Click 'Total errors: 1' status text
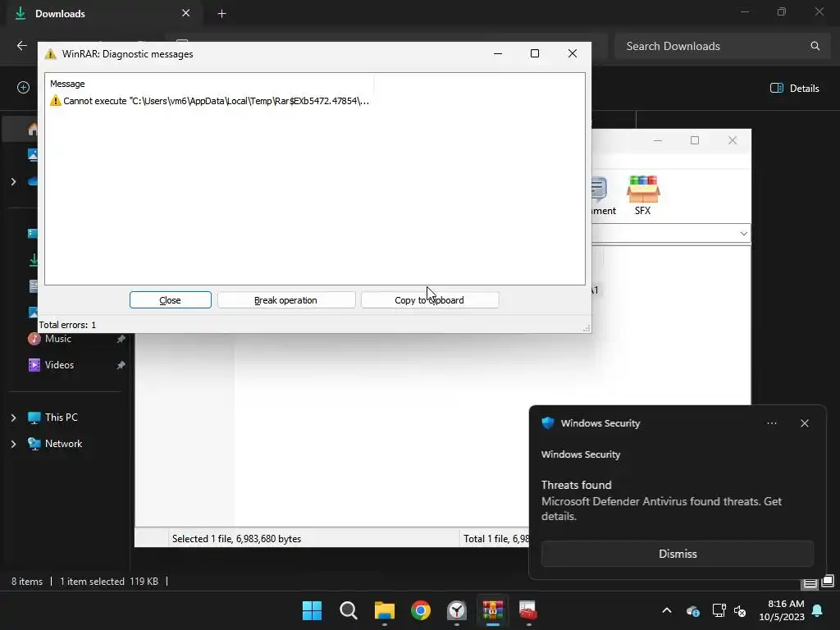The image size is (840, 630). click(x=67, y=325)
